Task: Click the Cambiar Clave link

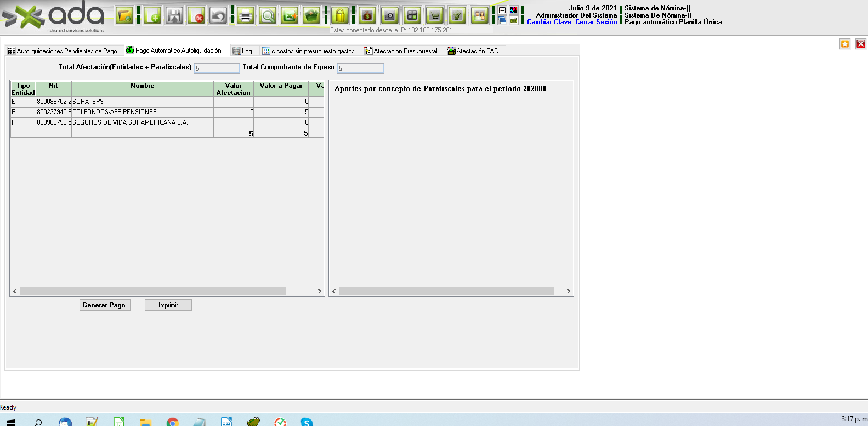Action: coord(549,22)
